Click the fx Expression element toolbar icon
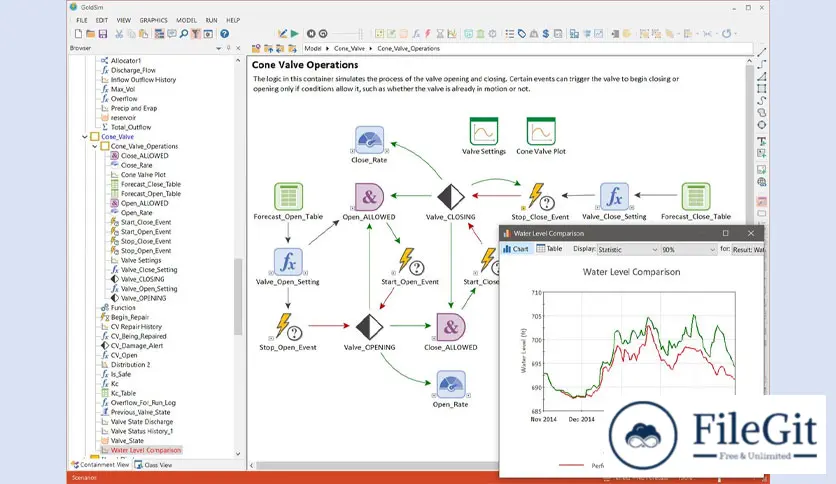Image resolution: width=836 pixels, height=484 pixels. 416,34
